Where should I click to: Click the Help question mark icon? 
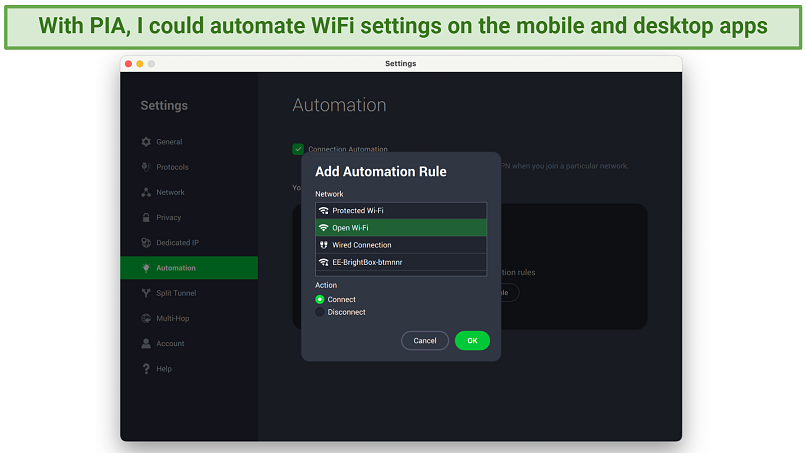pyautogui.click(x=146, y=369)
